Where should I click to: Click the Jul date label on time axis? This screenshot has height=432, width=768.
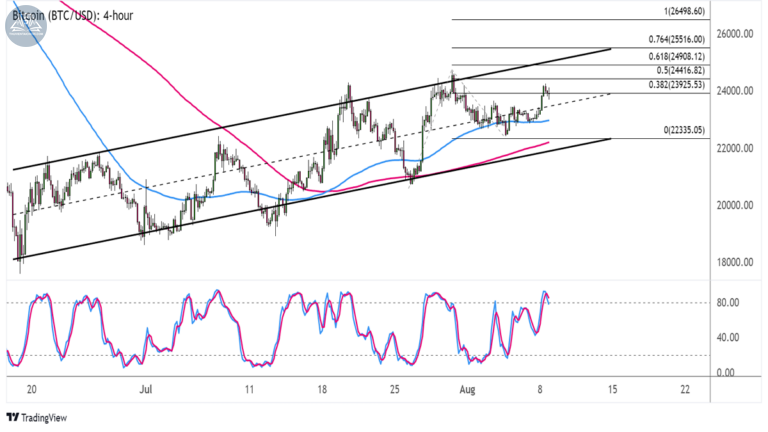pos(145,389)
